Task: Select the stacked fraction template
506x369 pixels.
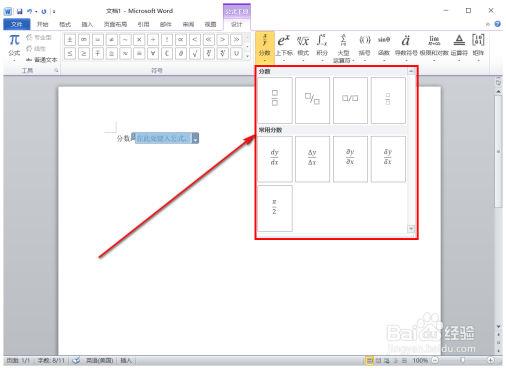Action: [x=275, y=100]
